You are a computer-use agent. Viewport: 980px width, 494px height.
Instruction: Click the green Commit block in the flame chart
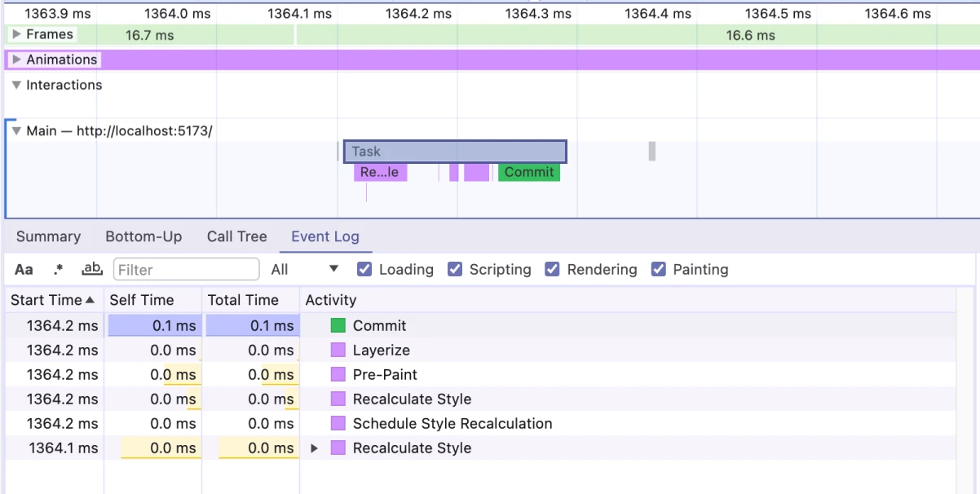click(528, 172)
